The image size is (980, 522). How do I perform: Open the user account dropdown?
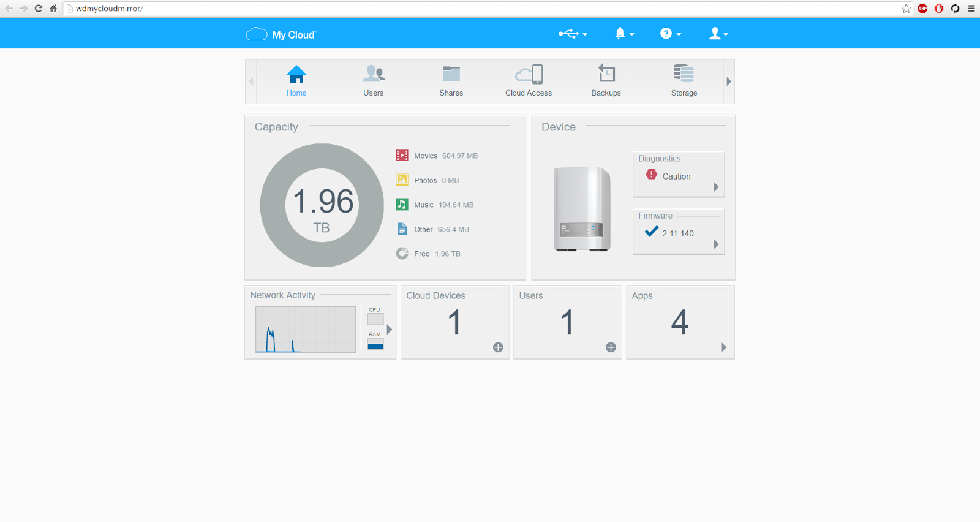pyautogui.click(x=718, y=34)
